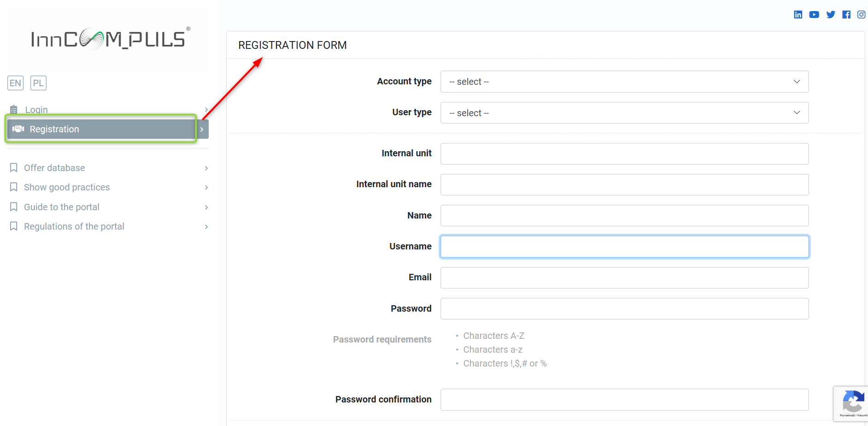Switch language to EN
868x426 pixels.
[15, 83]
